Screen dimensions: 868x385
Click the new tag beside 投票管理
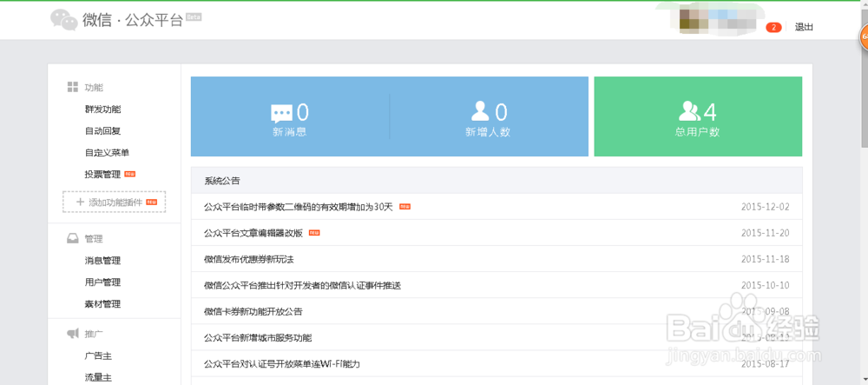(130, 174)
